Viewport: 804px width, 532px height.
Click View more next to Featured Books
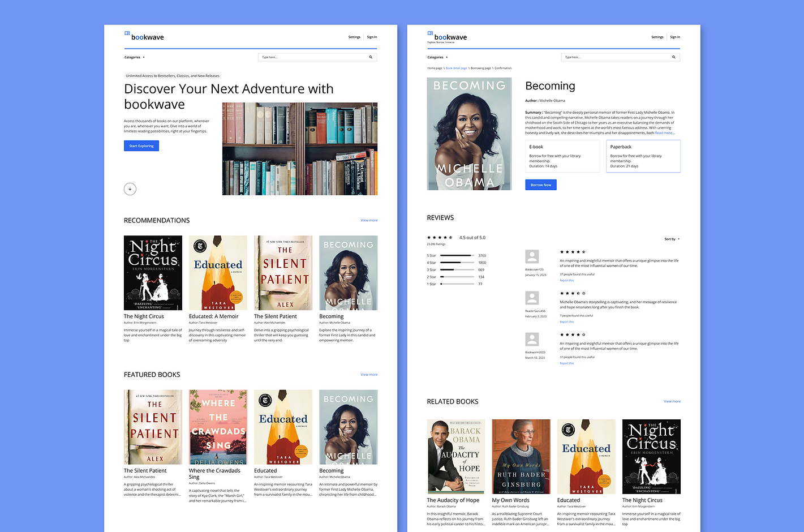369,375
